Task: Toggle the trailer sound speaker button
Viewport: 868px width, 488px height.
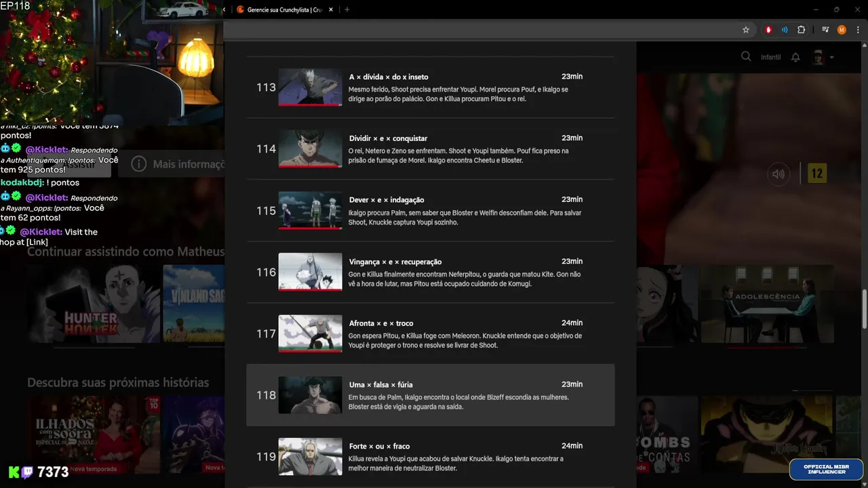Action: 778,174
